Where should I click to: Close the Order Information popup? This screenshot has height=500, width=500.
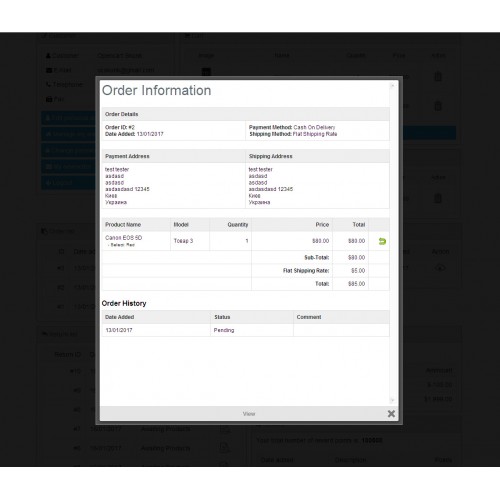[x=391, y=414]
